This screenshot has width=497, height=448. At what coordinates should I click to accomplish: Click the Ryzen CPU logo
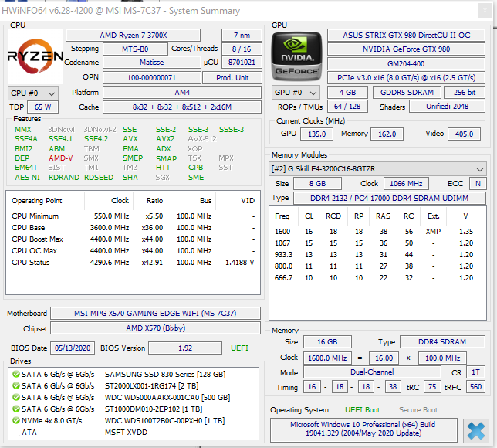pyautogui.click(x=35, y=56)
